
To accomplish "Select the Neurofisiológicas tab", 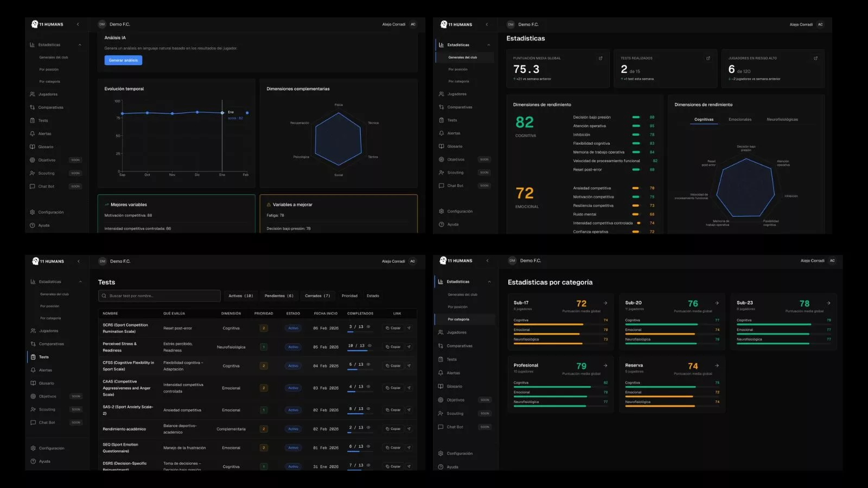I will (782, 119).
